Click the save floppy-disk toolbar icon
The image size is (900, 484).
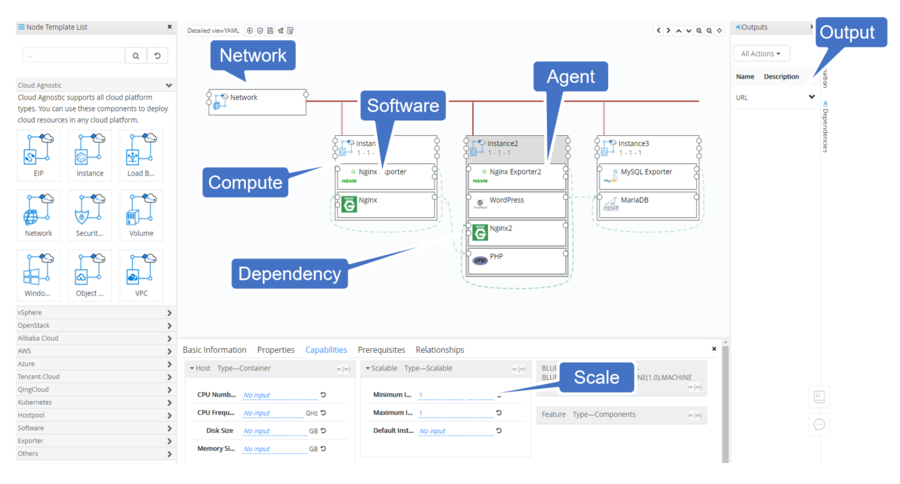click(270, 30)
